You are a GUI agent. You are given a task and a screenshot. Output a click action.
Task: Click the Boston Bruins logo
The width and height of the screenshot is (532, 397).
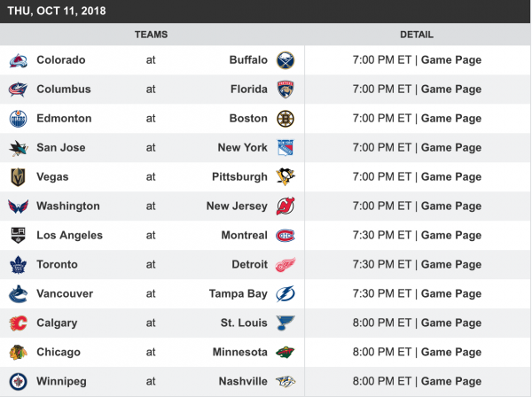tap(286, 119)
